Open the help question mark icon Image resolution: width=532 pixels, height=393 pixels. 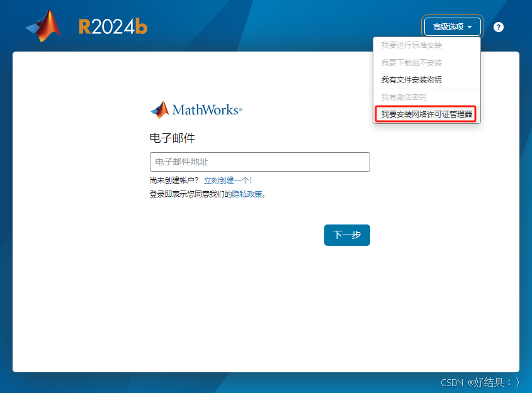(x=499, y=27)
